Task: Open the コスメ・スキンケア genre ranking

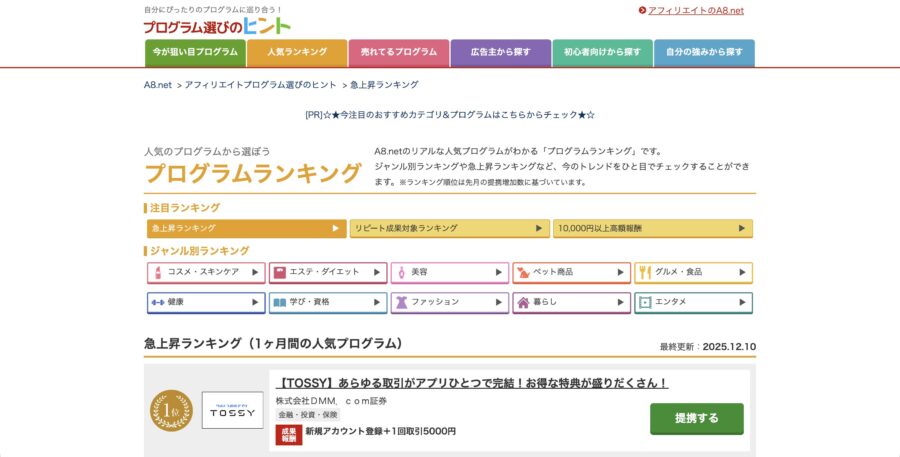Action: point(207,273)
